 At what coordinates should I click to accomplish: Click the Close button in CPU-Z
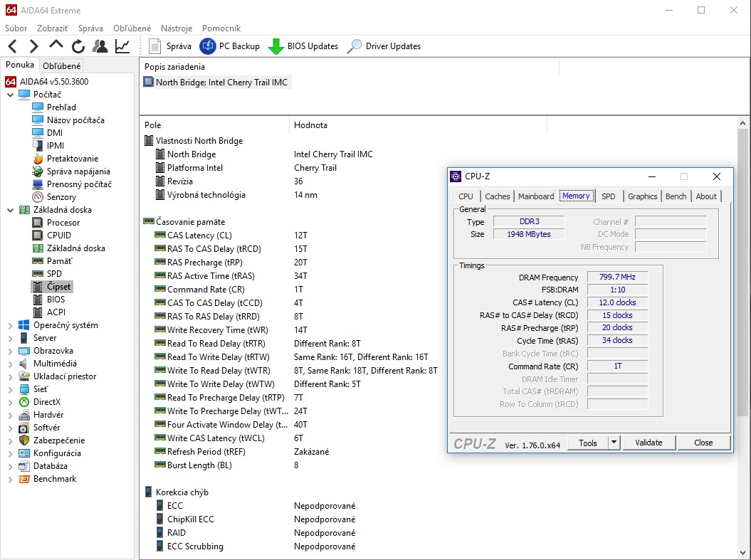(x=703, y=443)
